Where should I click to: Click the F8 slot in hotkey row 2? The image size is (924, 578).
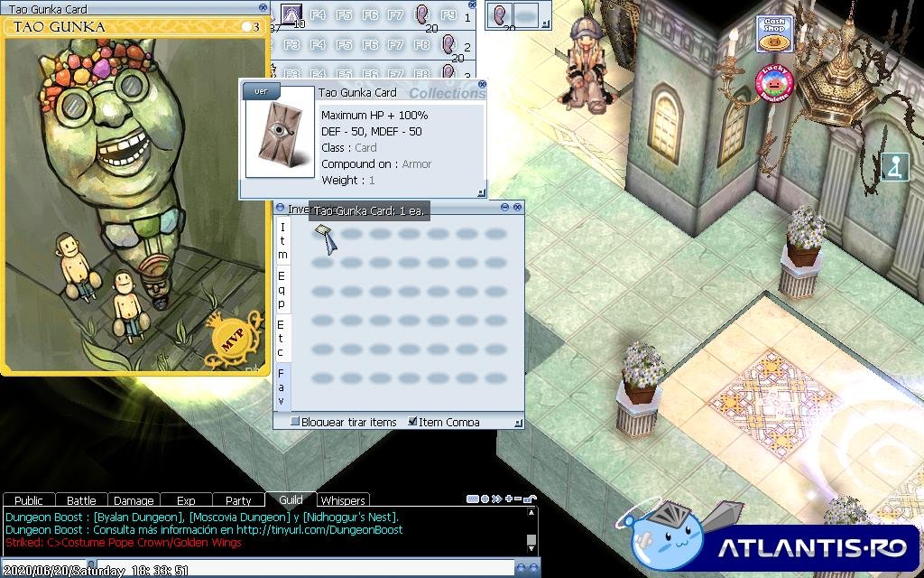pos(422,44)
